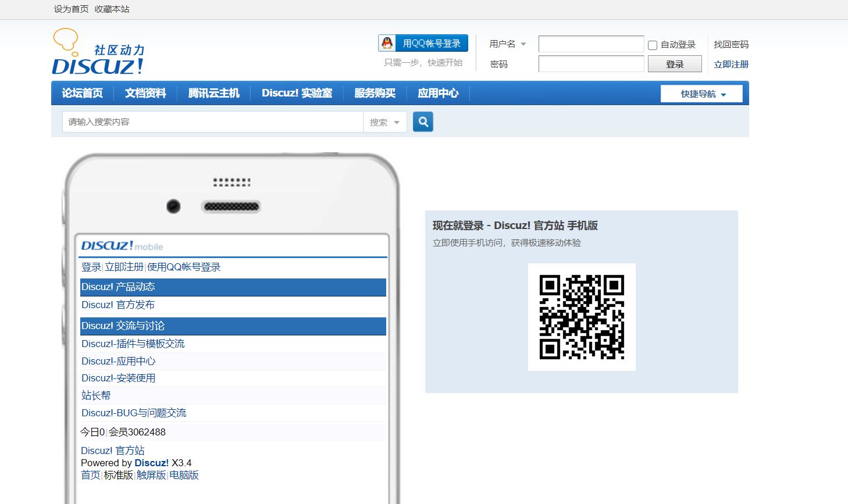Click 登录 link in phone preview
Screen dimensions: 848x504
[x=91, y=267]
